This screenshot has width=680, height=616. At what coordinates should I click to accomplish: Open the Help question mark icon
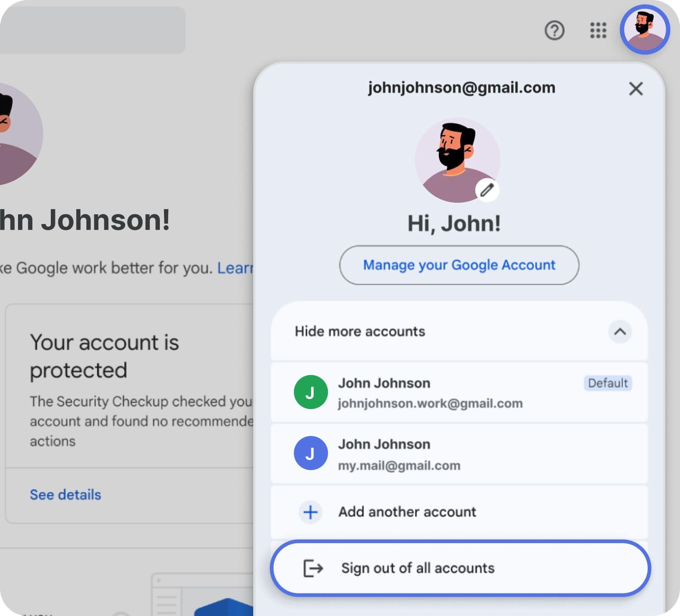point(554,30)
